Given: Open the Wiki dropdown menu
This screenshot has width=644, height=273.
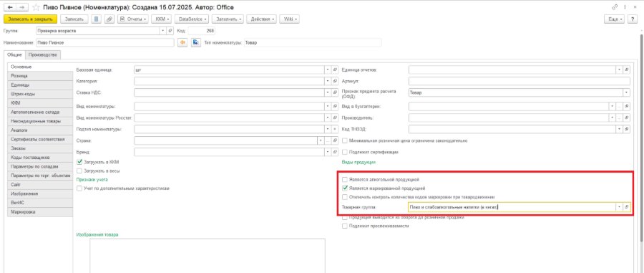Looking at the screenshot, I should [x=289, y=19].
